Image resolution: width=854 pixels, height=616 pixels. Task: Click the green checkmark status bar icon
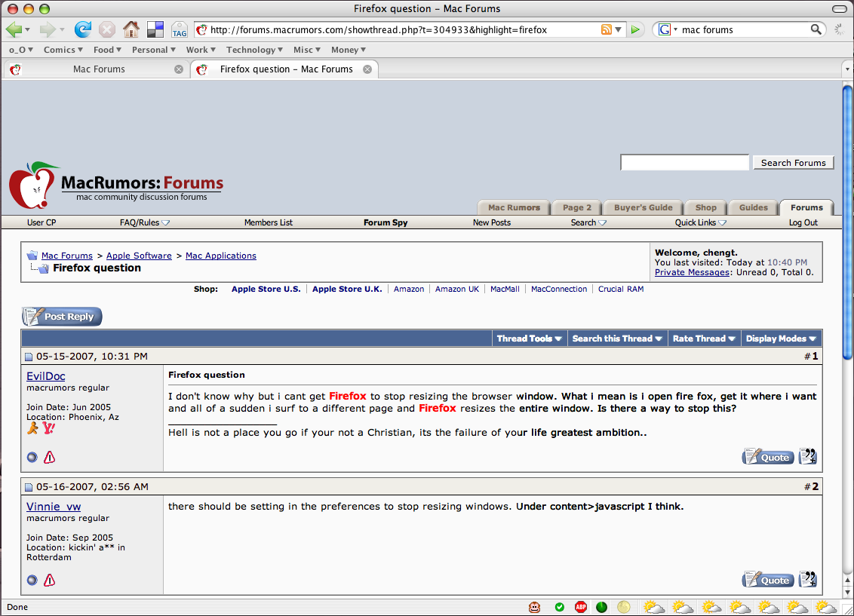tap(559, 607)
